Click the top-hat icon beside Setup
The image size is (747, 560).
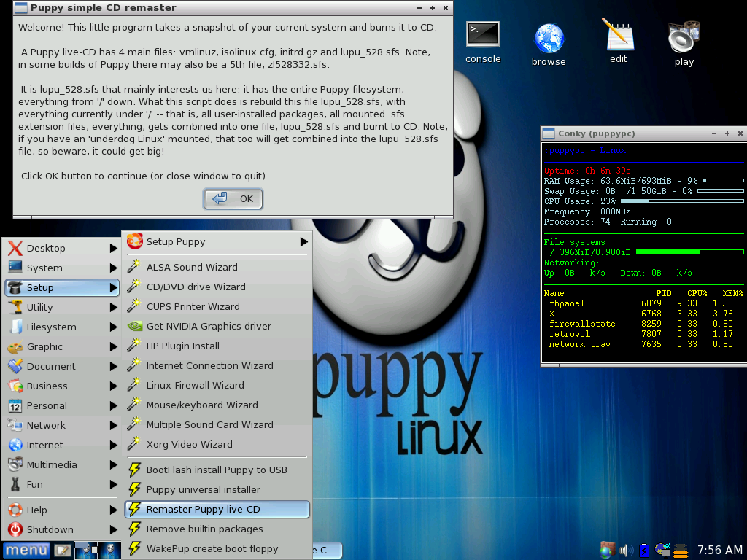tap(15, 287)
